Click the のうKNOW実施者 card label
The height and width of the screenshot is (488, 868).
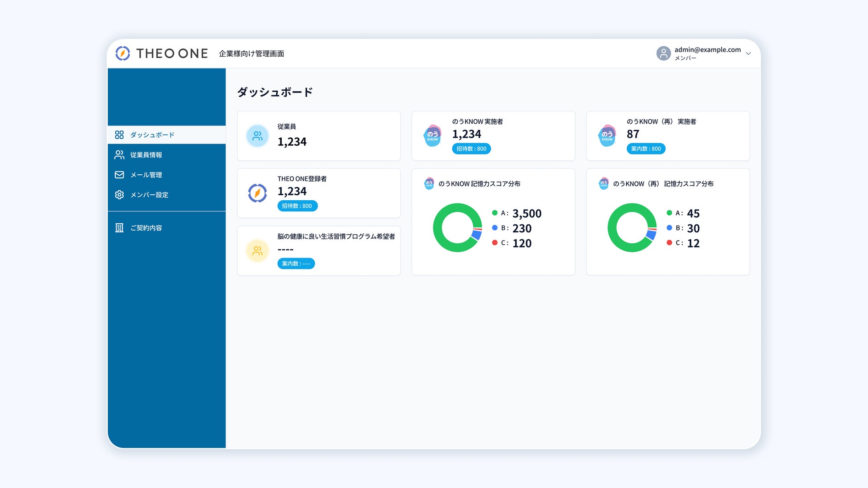point(477,121)
